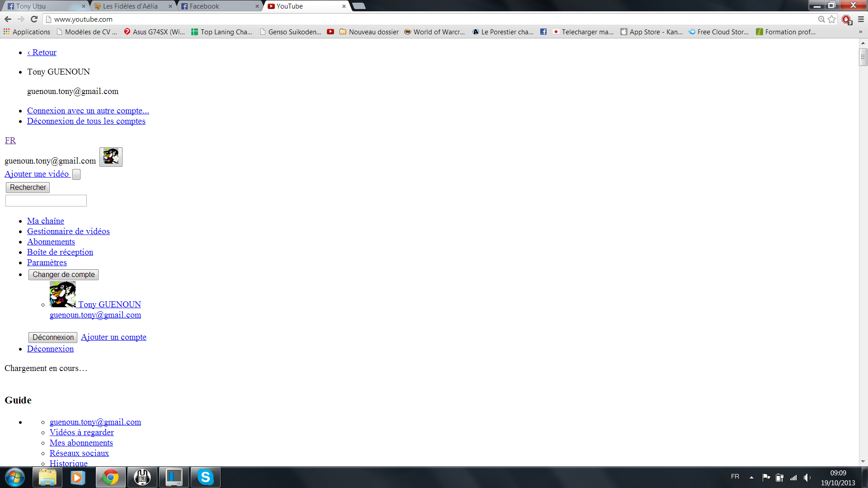Viewport: 868px width, 488px height.
Task: Open the Facebook bookmark icon in bar
Action: tap(543, 32)
